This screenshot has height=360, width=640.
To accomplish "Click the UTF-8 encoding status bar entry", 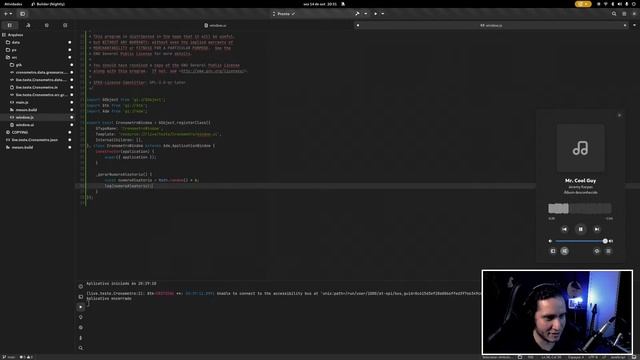I will [x=593, y=357].
